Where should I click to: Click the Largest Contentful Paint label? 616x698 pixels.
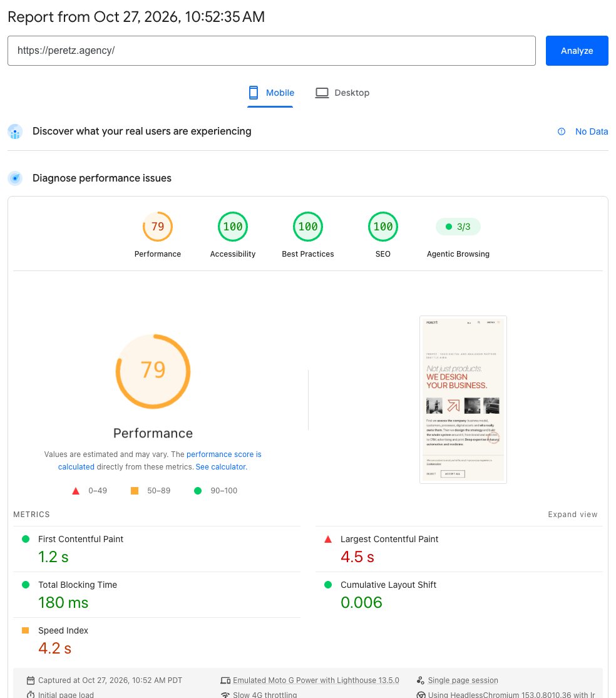[x=389, y=539]
